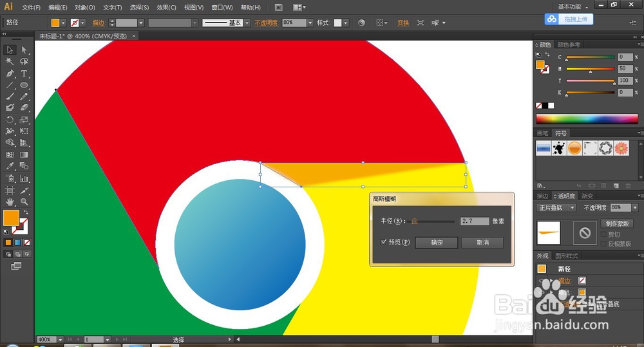Set paint mode to None in toolbox
Image resolution: width=644 pixels, height=347 pixels.
click(x=27, y=243)
